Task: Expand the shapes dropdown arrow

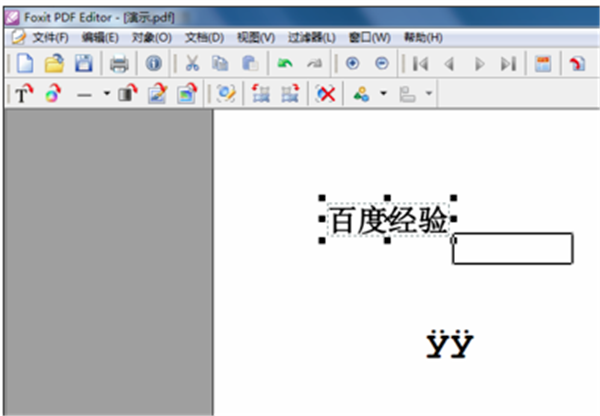Action: (x=383, y=93)
